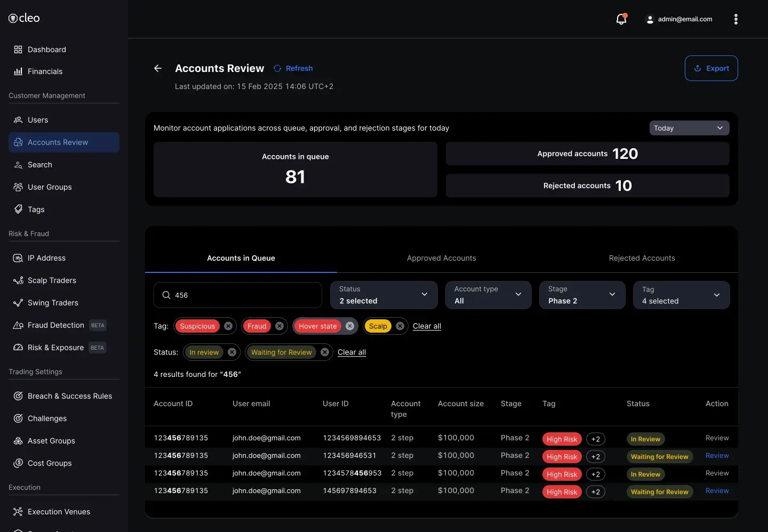Clear all tag filters
Viewport: 768px width, 532px height.
point(427,326)
